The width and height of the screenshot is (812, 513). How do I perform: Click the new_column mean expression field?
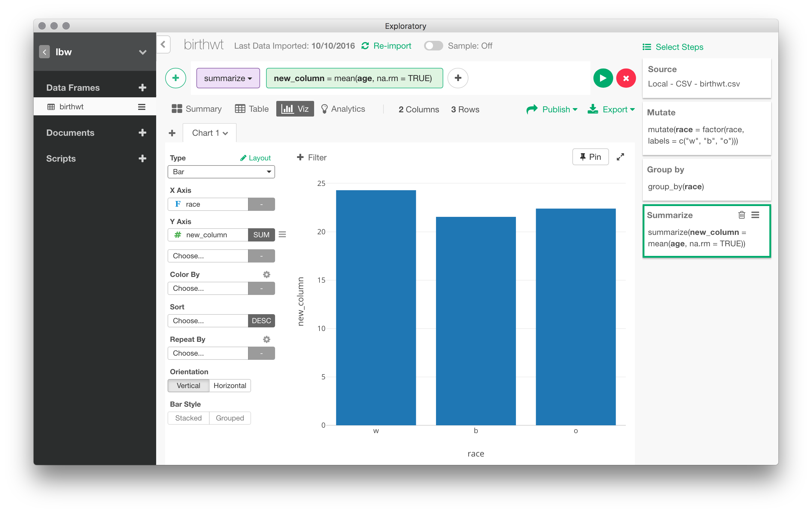354,78
